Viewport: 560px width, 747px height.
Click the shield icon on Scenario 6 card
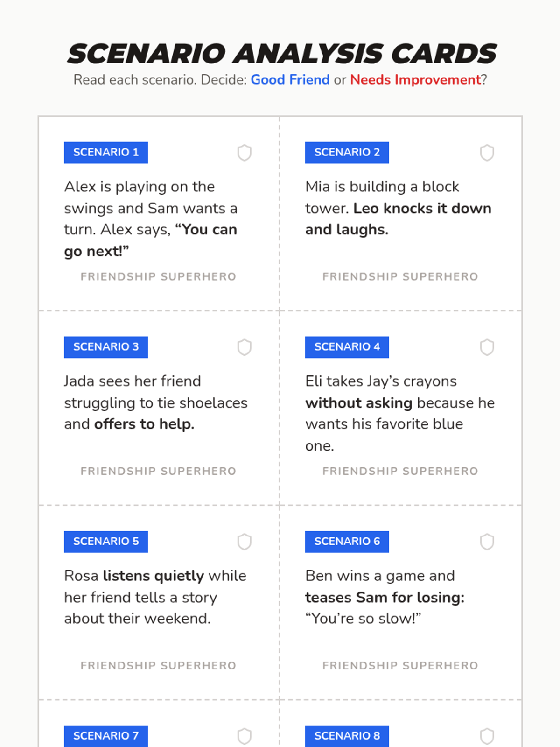click(487, 542)
